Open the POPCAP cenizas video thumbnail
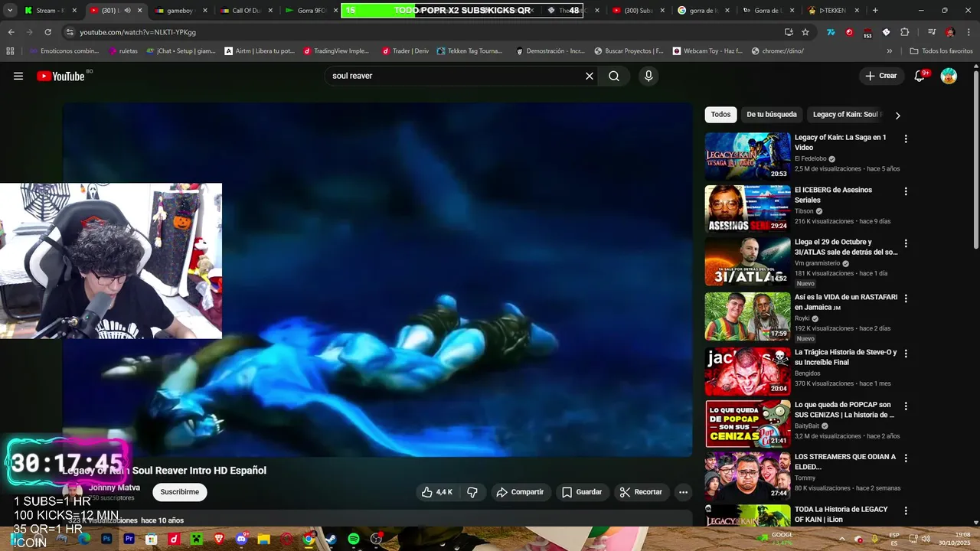 pyautogui.click(x=747, y=424)
